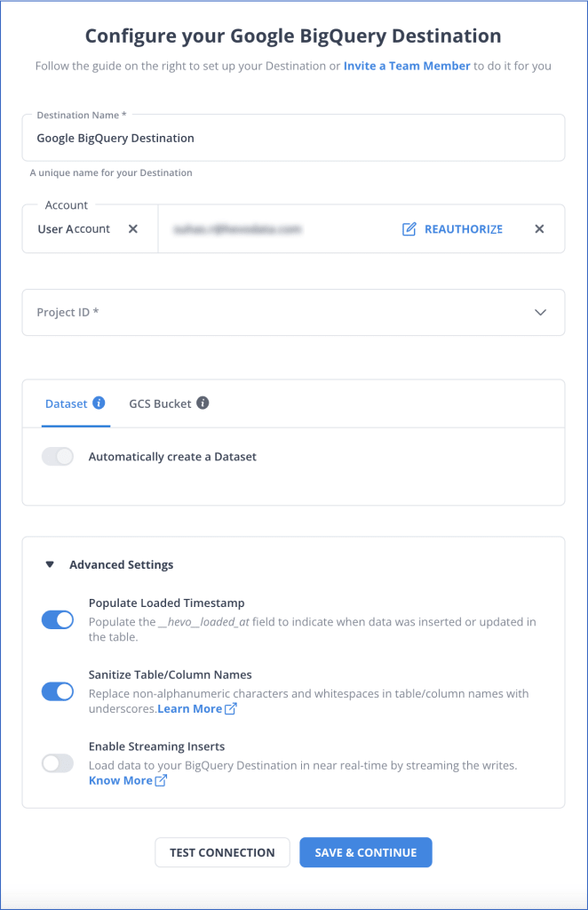The image size is (588, 910).
Task: Click the Dataset info icon
Action: [x=99, y=403]
